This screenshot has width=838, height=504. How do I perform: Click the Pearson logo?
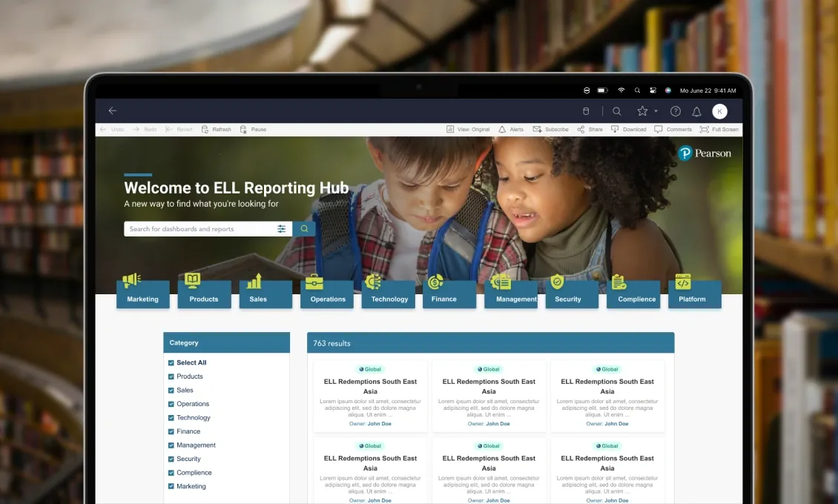[x=705, y=153]
